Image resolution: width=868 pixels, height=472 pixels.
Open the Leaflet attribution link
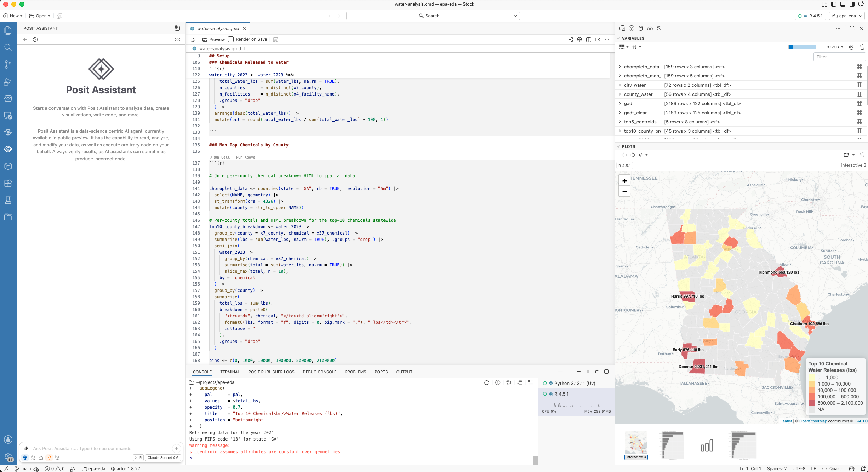point(786,421)
